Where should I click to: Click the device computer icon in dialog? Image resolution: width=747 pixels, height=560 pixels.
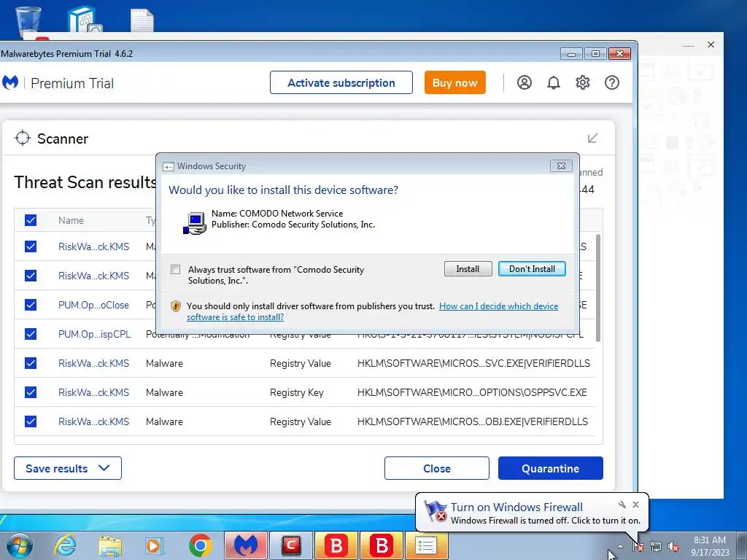coord(195,223)
